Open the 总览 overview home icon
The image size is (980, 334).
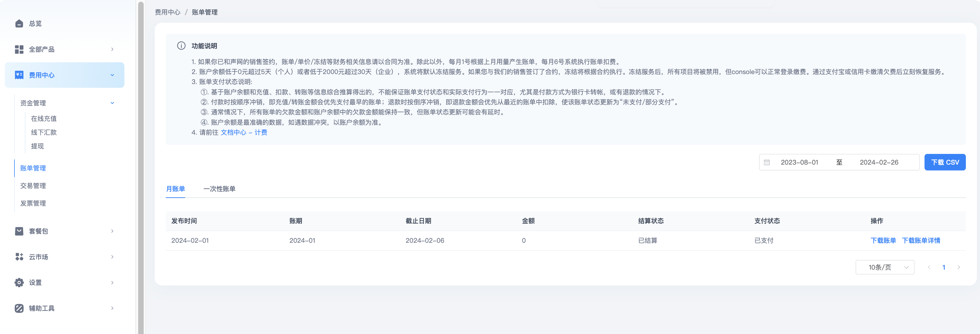19,23
